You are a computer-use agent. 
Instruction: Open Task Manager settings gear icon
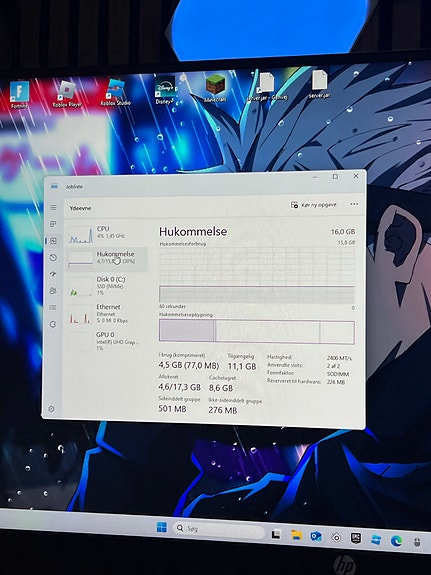pyautogui.click(x=52, y=409)
